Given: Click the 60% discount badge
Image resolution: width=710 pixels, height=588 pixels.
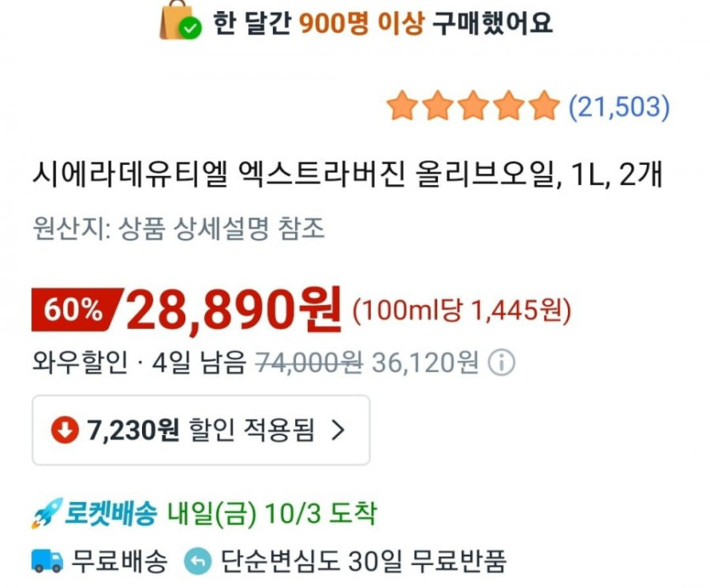Looking at the screenshot, I should [x=74, y=310].
